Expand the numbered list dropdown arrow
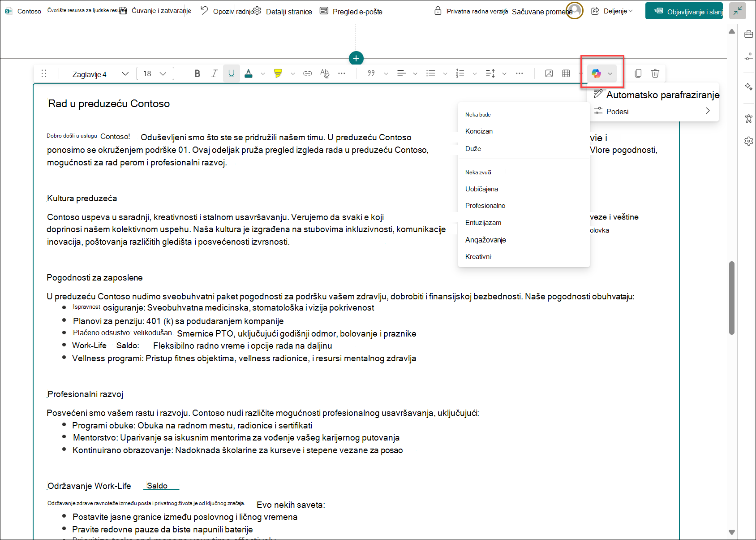This screenshot has width=756, height=540. pos(475,73)
